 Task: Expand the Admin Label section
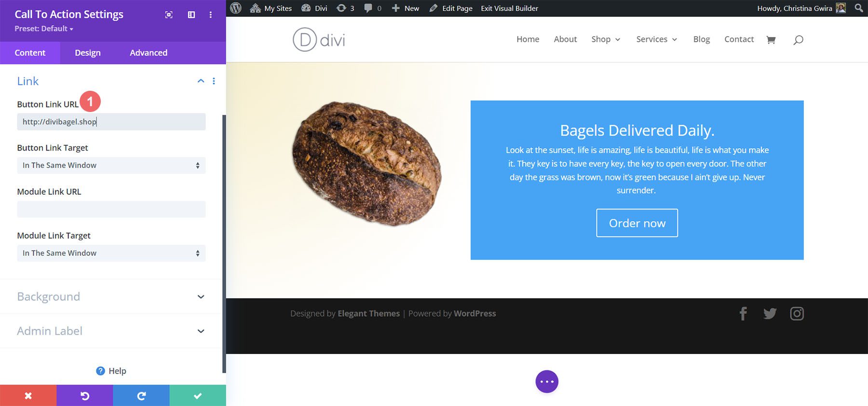[x=201, y=331]
